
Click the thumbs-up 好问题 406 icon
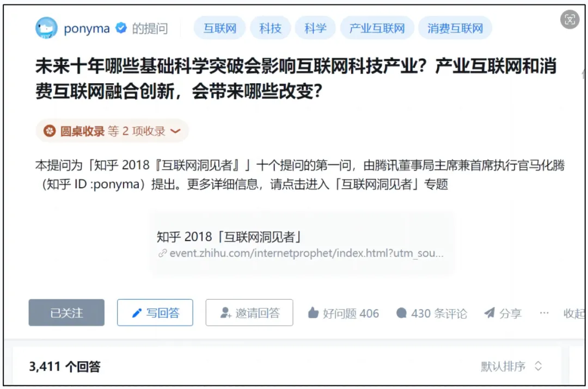(x=313, y=312)
